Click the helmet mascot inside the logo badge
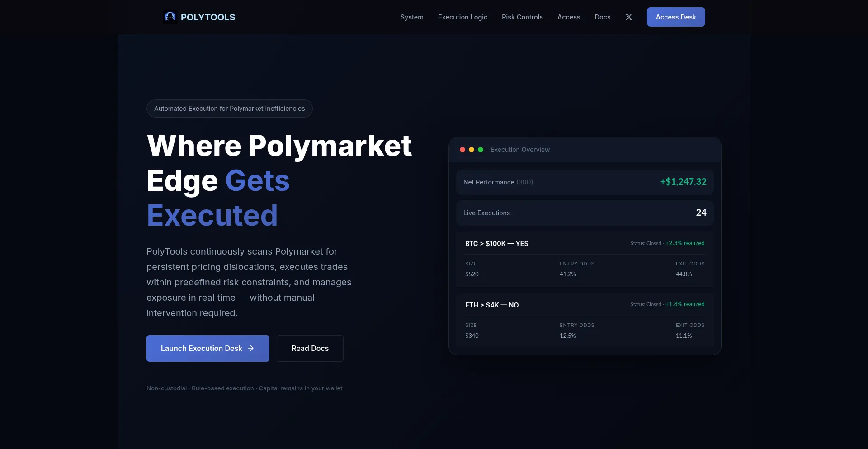Viewport: 868px width, 449px height. (x=170, y=17)
